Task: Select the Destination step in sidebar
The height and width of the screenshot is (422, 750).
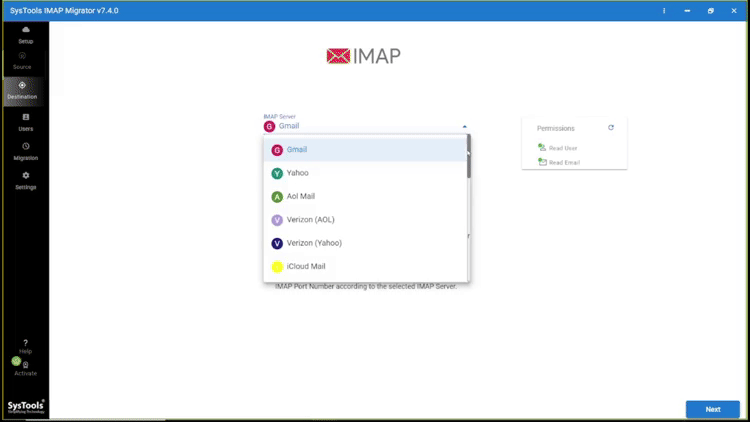Action: pos(22,90)
